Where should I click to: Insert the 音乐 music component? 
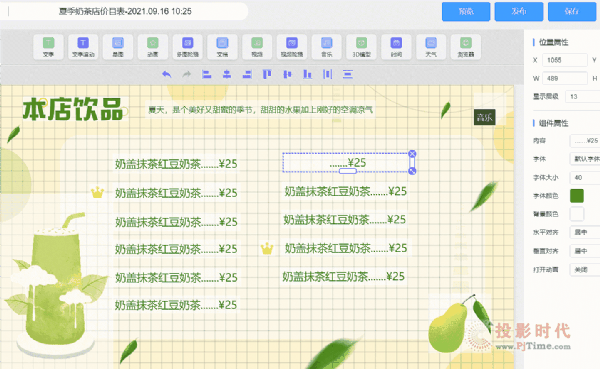[x=326, y=47]
